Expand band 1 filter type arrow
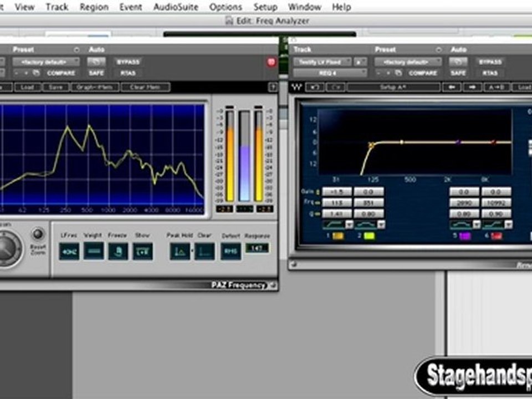The image size is (532, 399). click(350, 224)
